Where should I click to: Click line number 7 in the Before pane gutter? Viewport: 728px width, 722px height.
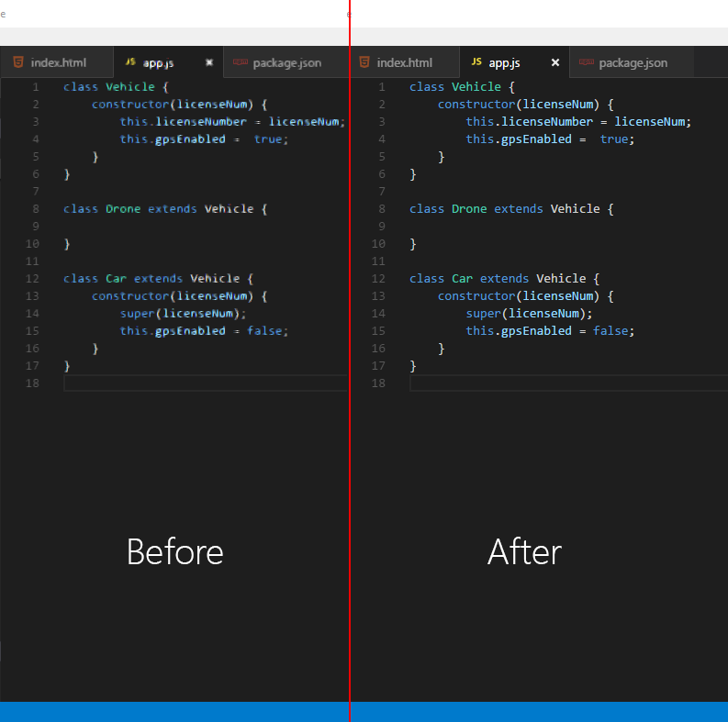[36, 191]
